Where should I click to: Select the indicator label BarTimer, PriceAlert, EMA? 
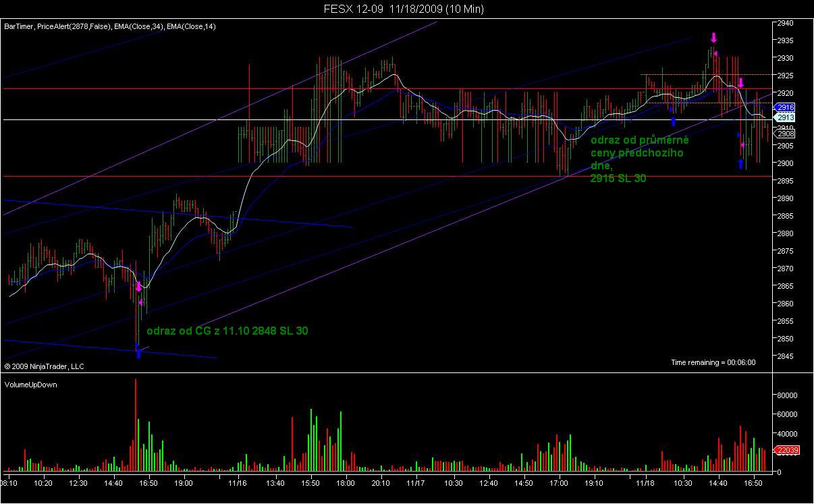point(110,26)
